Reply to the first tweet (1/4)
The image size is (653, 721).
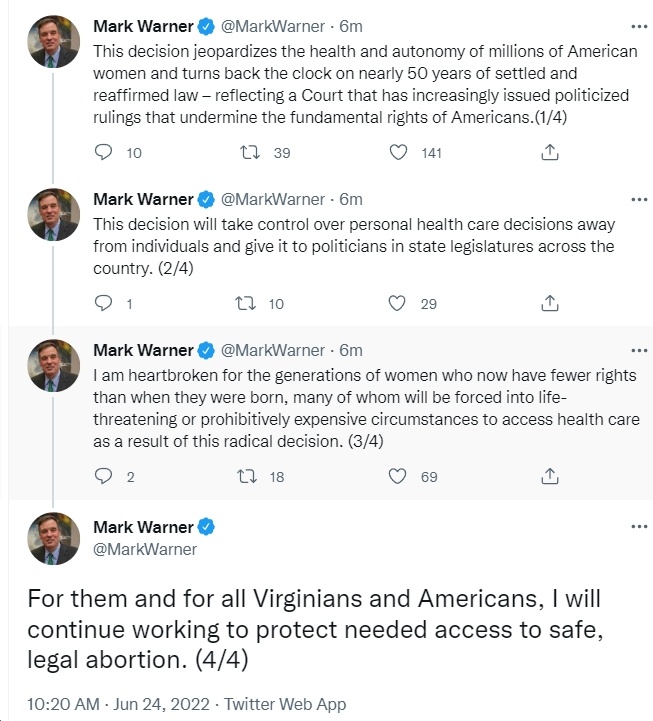pyautogui.click(x=103, y=152)
